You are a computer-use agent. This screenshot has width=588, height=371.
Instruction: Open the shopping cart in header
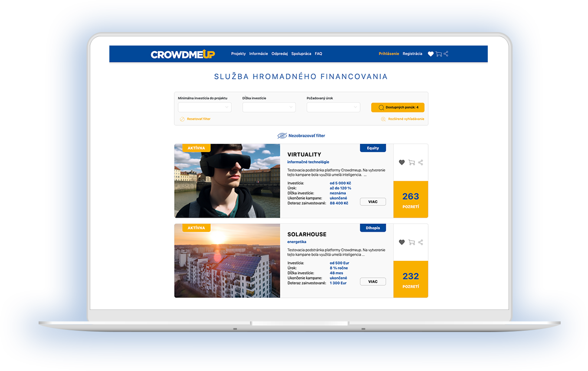[x=439, y=54]
